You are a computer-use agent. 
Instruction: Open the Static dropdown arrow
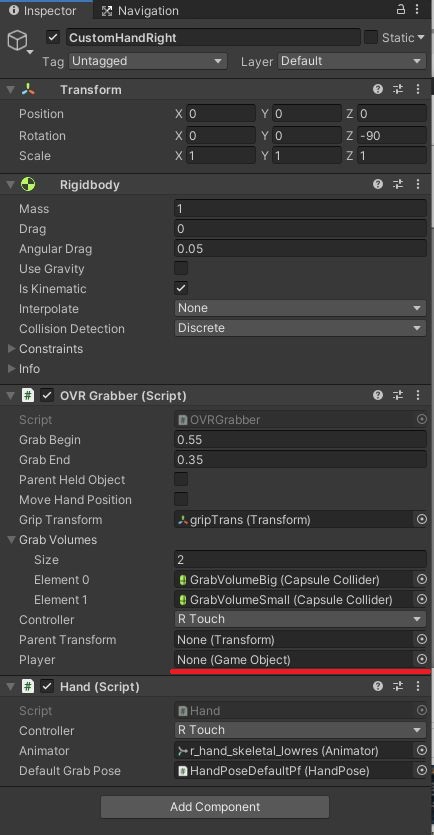[421, 37]
